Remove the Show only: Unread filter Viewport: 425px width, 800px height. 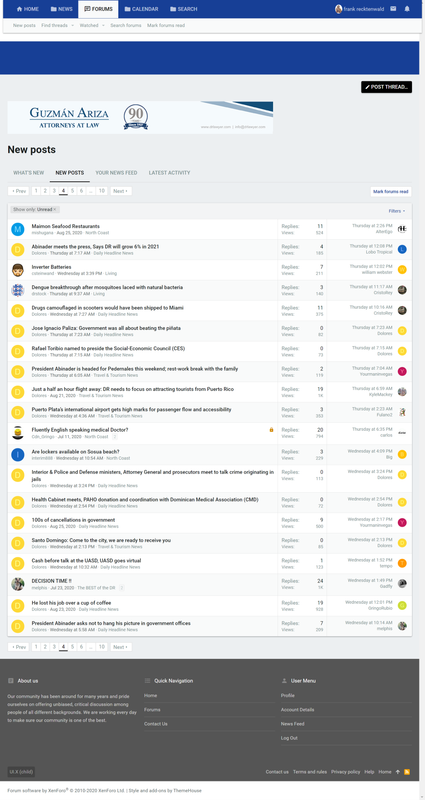tap(35, 210)
